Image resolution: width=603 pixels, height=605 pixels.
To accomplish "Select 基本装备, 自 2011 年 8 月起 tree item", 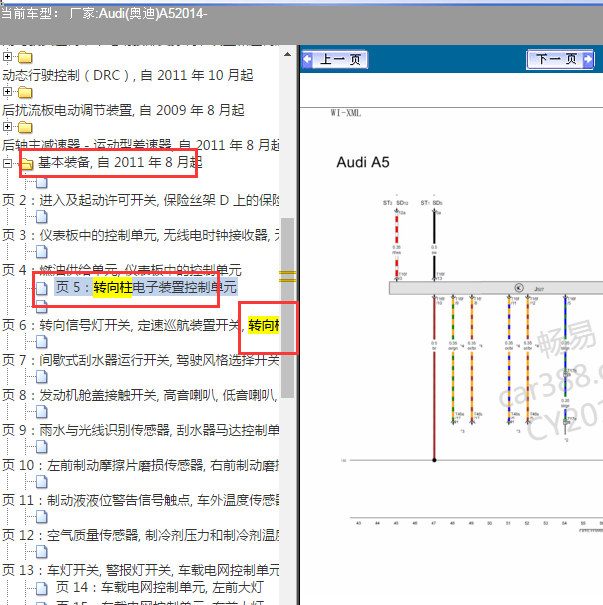I will tap(120, 162).
